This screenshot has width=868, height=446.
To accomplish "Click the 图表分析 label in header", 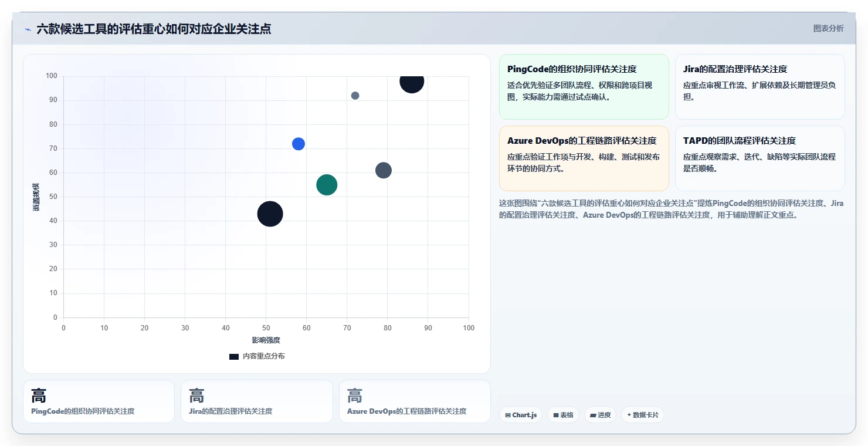I will point(828,28).
